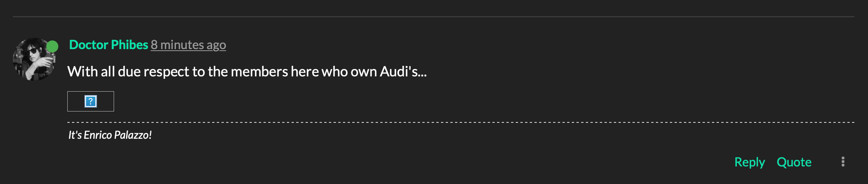Image resolution: width=868 pixels, height=184 pixels.
Task: Click the sunglasses face in the avatar
Action: coord(33,53)
